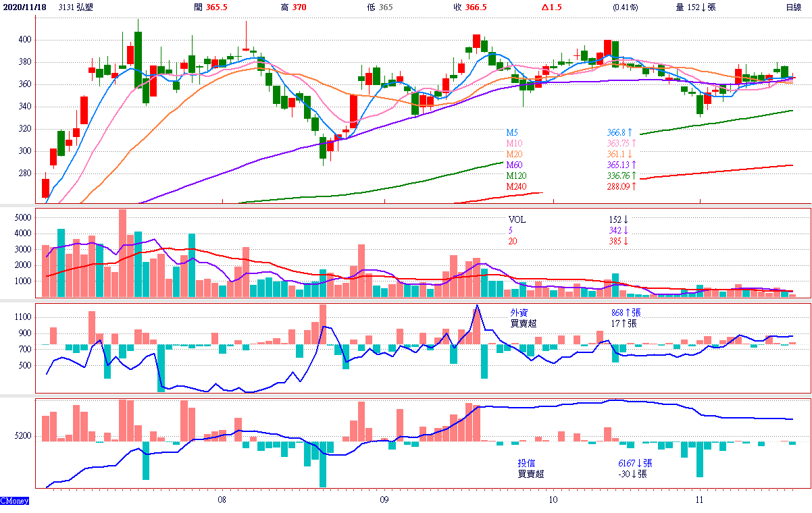Select the M10 moving average label

click(x=515, y=144)
